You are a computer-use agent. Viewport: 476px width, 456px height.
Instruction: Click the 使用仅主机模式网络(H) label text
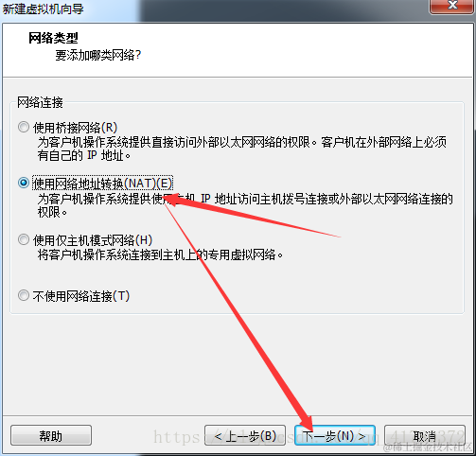click(93, 240)
